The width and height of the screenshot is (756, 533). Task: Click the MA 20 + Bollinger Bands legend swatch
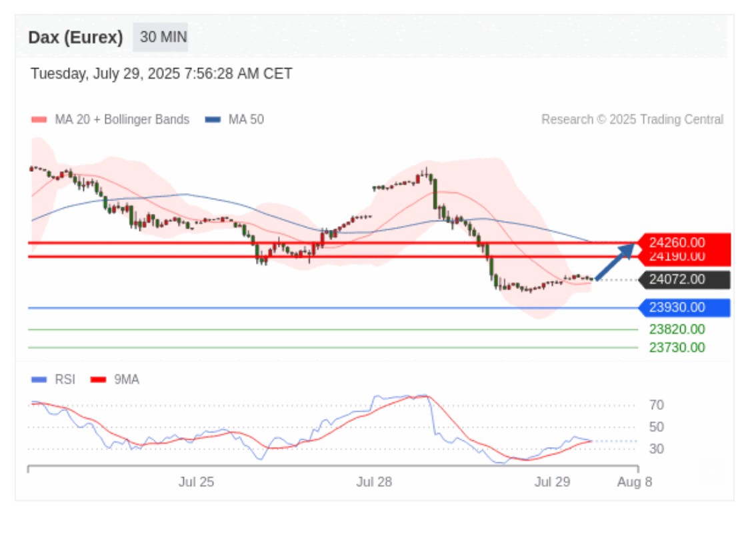(x=39, y=119)
